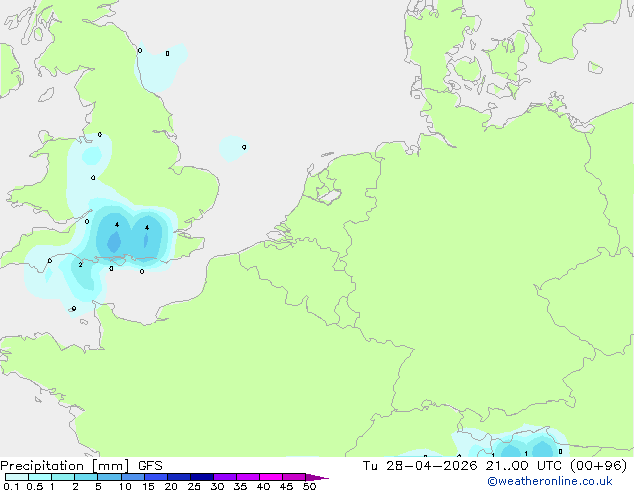Select the 10–15 mm legend swatch

click(x=132, y=477)
